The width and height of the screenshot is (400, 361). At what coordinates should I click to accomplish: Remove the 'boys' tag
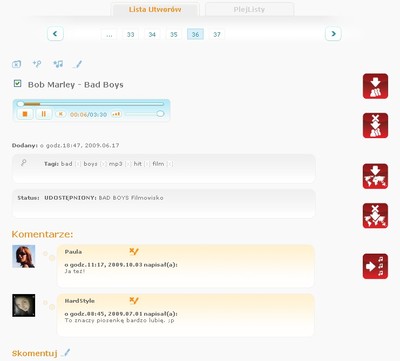click(103, 164)
